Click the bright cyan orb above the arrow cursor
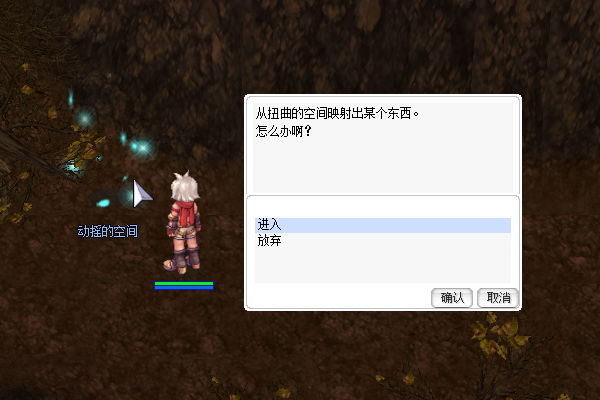 (142, 147)
